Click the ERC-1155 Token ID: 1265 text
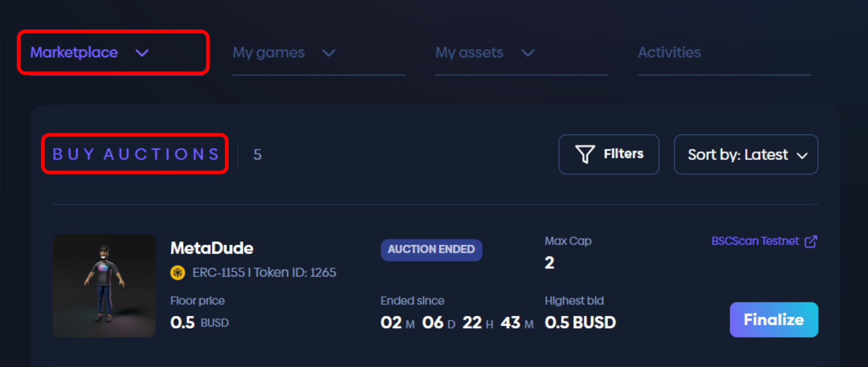The height and width of the screenshot is (367, 868). pyautogui.click(x=264, y=273)
